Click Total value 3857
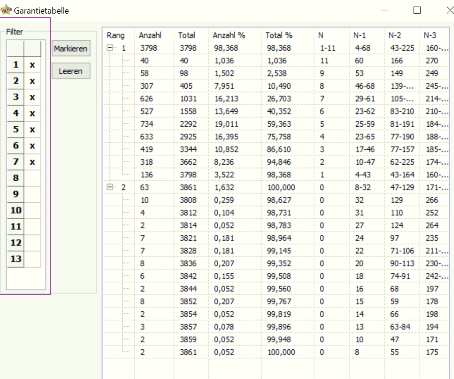The height and width of the screenshot is (379, 454). [x=188, y=327]
